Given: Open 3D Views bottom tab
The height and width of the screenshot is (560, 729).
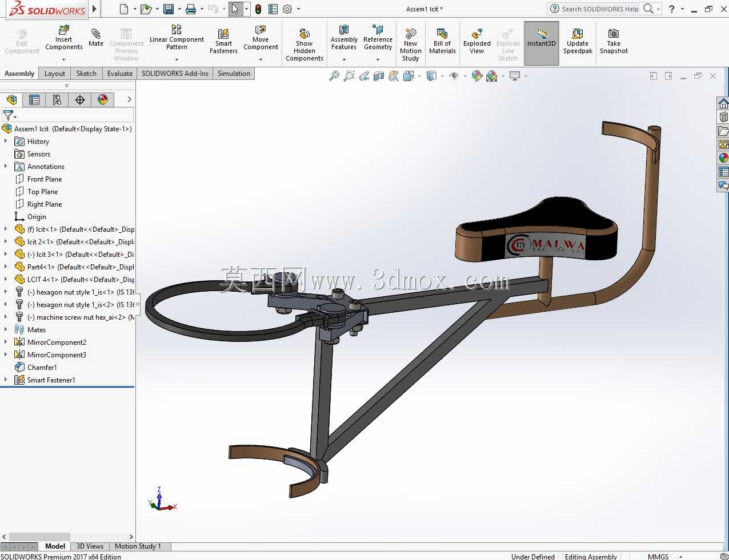Looking at the screenshot, I should (x=90, y=546).
